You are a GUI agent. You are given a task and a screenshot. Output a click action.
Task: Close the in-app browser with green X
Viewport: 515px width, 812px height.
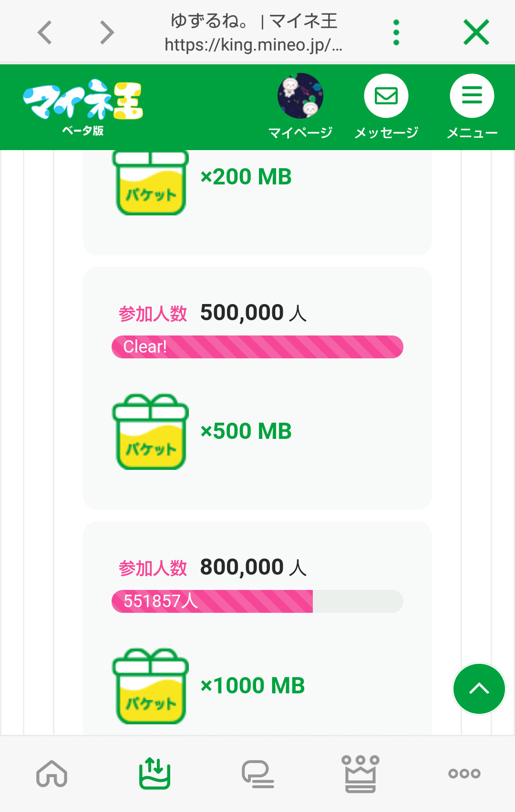tap(476, 32)
